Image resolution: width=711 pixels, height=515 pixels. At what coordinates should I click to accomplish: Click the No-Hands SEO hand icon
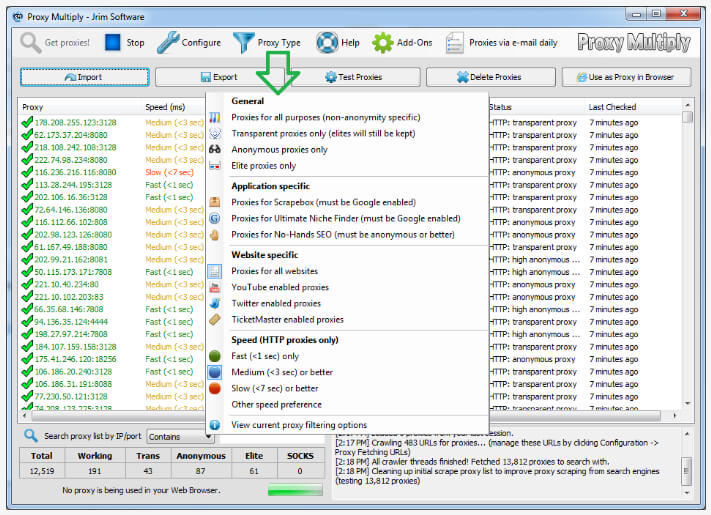215,235
